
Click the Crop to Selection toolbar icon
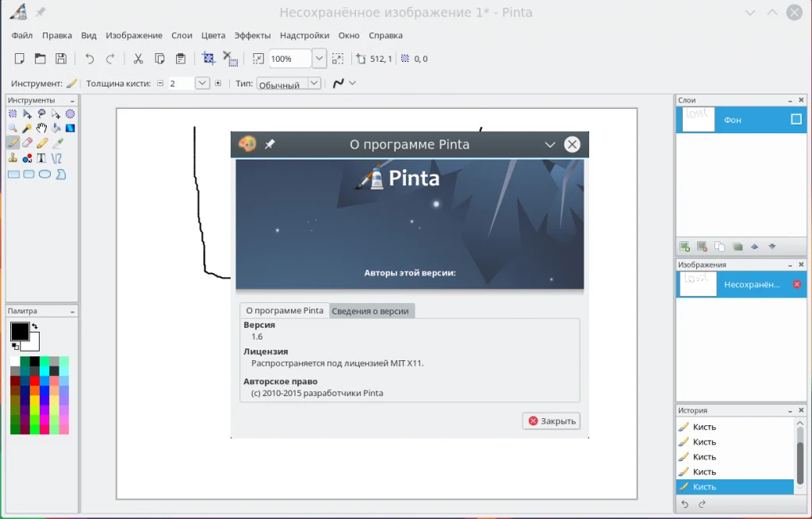[209, 59]
